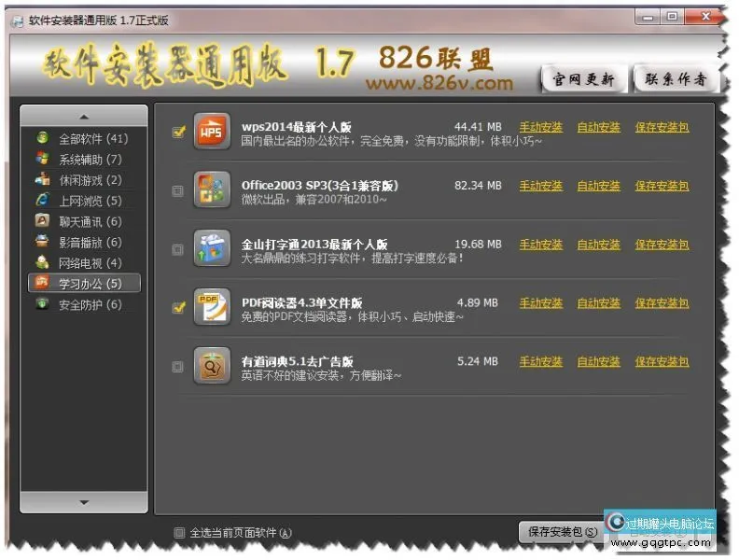
Task: Toggle 全选当前页面软件 checkbox
Action: tap(179, 533)
